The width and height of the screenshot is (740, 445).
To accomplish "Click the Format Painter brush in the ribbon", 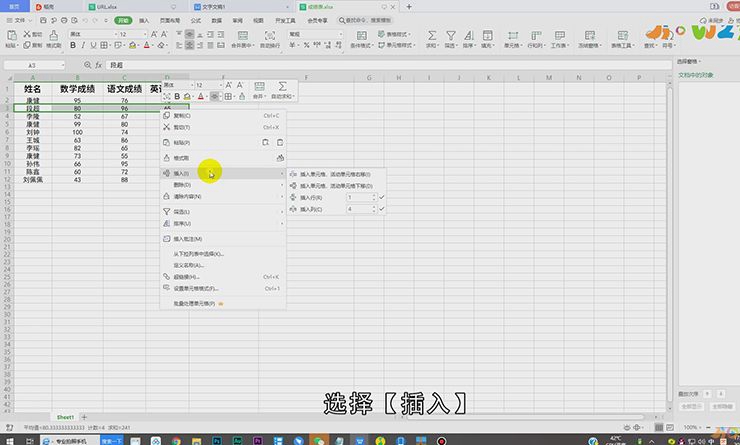I will [x=54, y=35].
